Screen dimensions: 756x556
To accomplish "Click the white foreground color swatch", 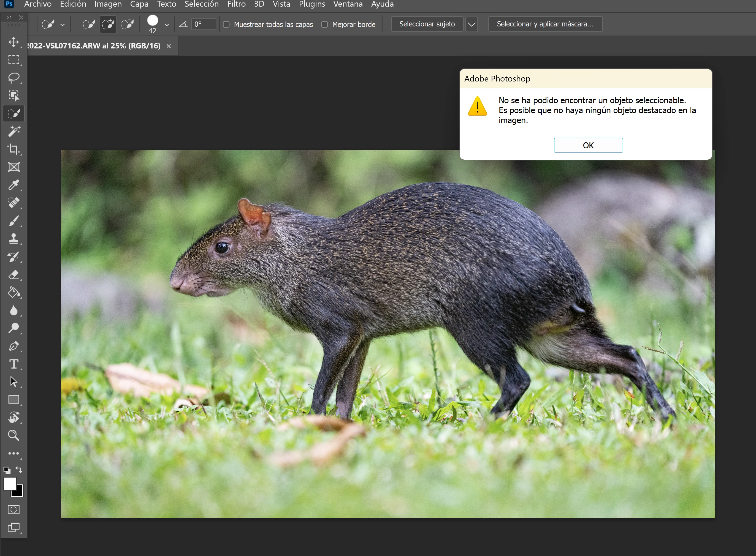I will (9, 484).
